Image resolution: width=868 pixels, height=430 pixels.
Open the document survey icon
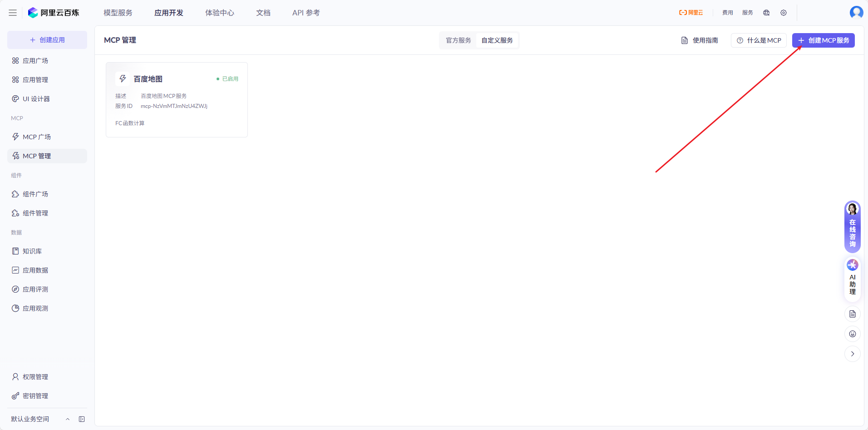click(x=853, y=313)
